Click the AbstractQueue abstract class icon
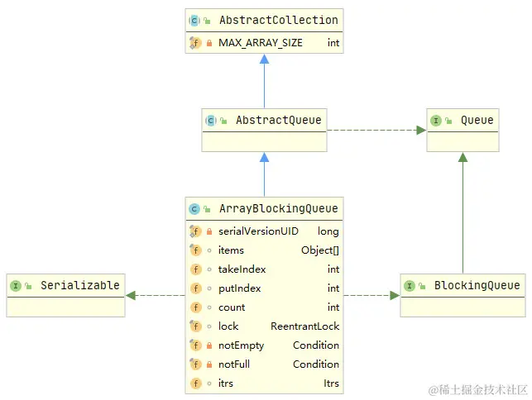The height and width of the screenshot is (400, 532). click(x=211, y=121)
